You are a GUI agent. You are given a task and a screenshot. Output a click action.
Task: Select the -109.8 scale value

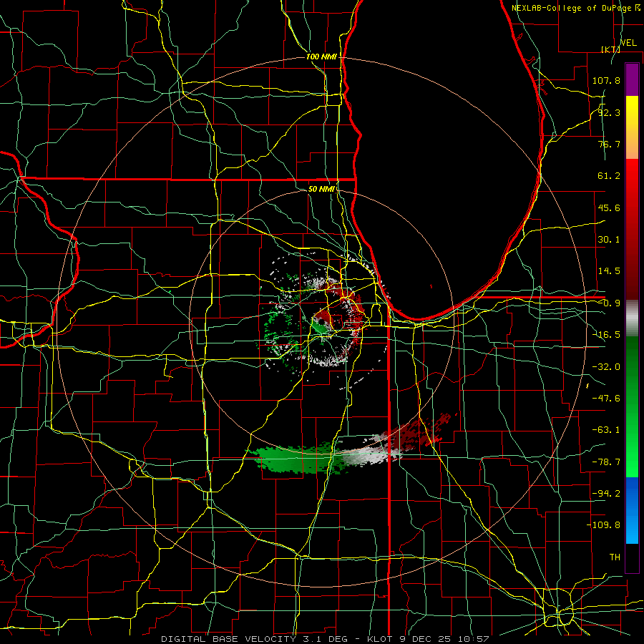coord(603,525)
